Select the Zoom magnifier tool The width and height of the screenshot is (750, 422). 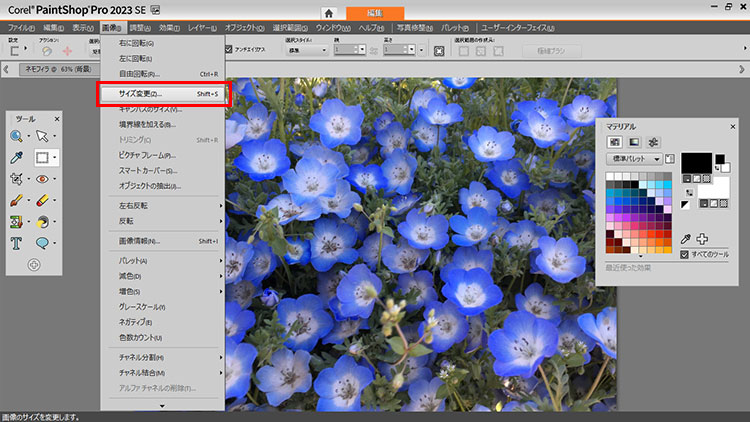click(17, 136)
